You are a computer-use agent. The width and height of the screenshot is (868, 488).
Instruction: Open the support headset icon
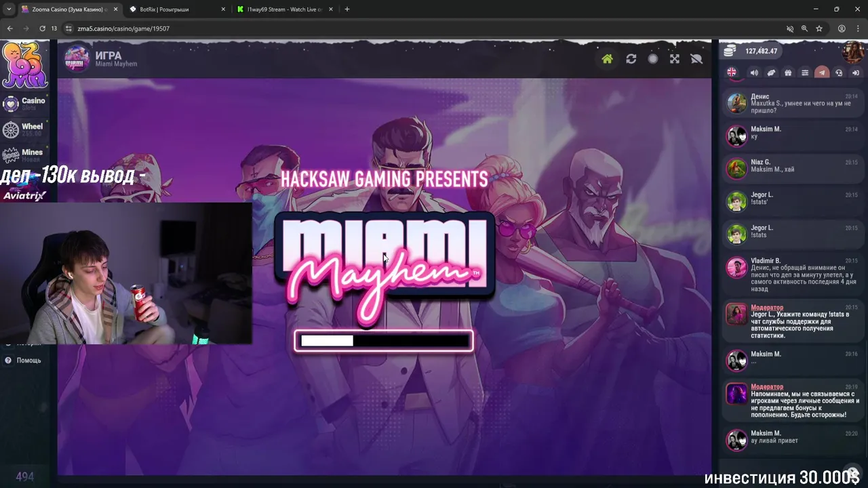(x=839, y=73)
